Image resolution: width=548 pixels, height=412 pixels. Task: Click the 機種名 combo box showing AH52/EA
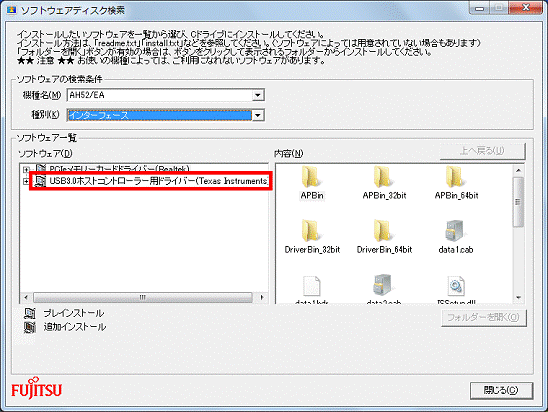tap(165, 95)
